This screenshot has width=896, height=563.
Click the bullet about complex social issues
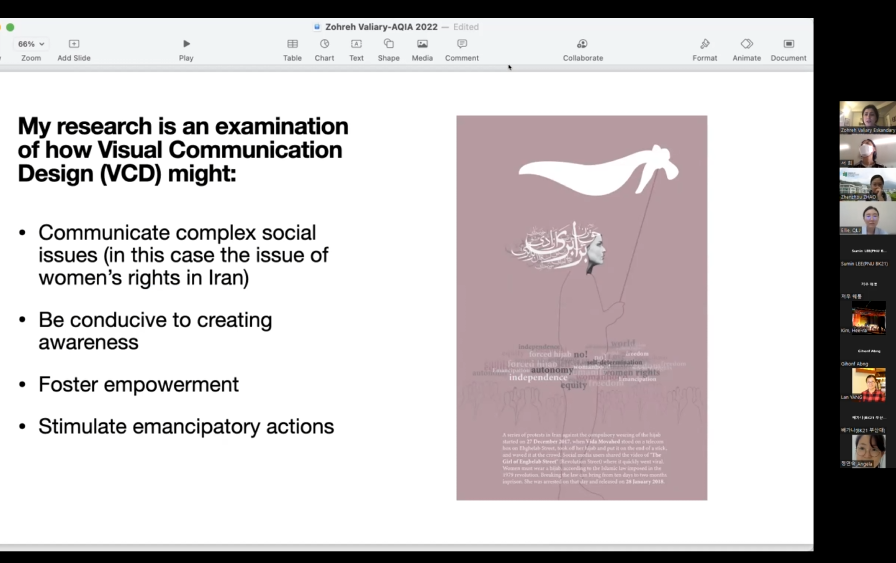(x=183, y=255)
